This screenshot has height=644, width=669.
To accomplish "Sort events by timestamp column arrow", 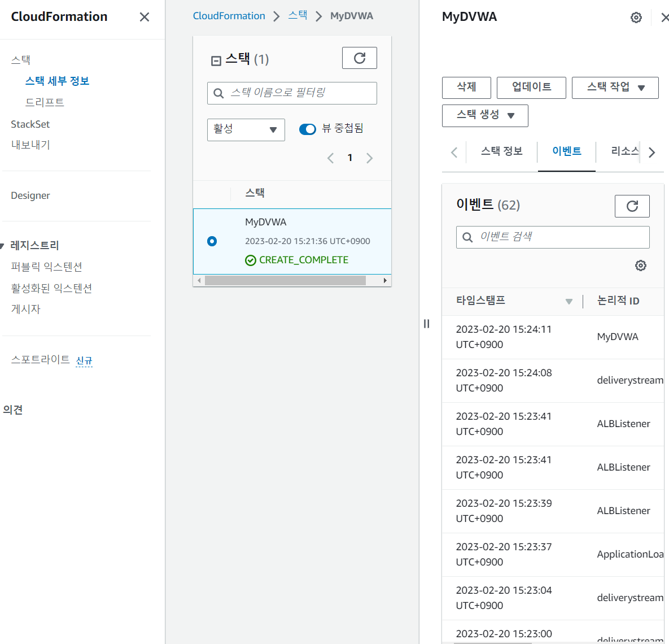I will click(569, 302).
